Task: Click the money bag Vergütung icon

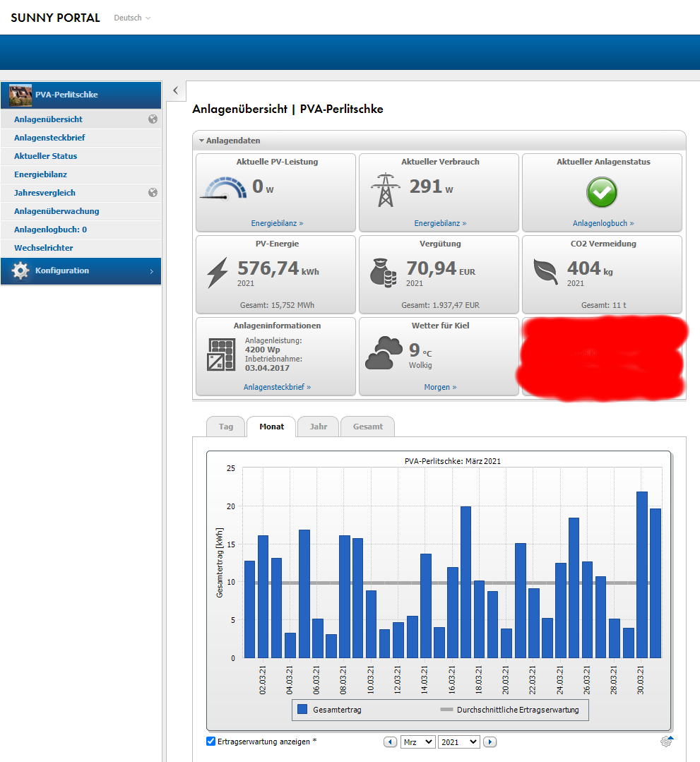Action: (x=384, y=273)
